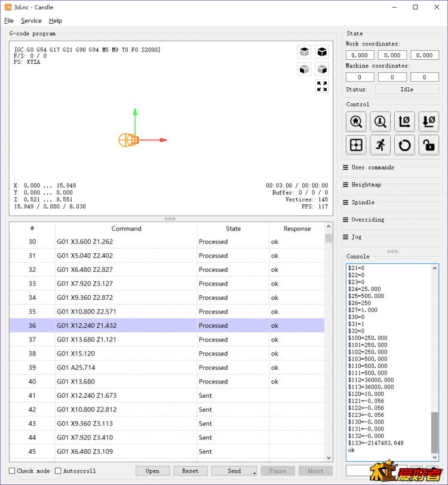Click the Open button
This screenshot has height=485, width=448.
click(152, 471)
